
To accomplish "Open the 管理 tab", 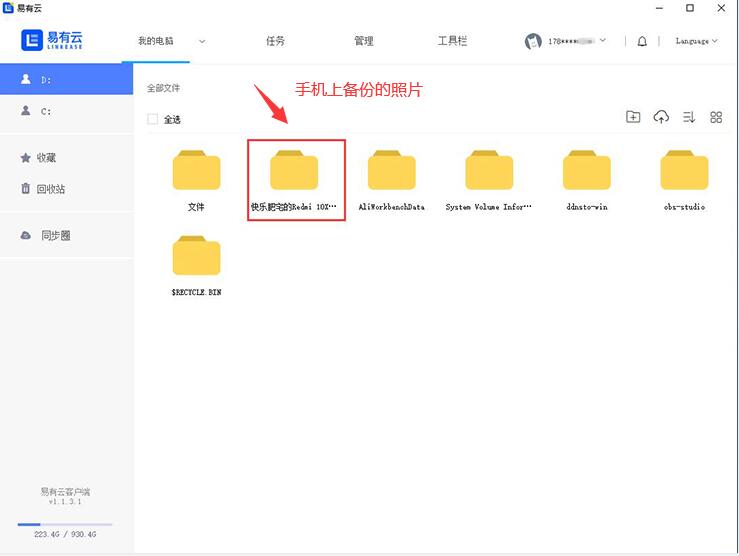I will click(363, 41).
